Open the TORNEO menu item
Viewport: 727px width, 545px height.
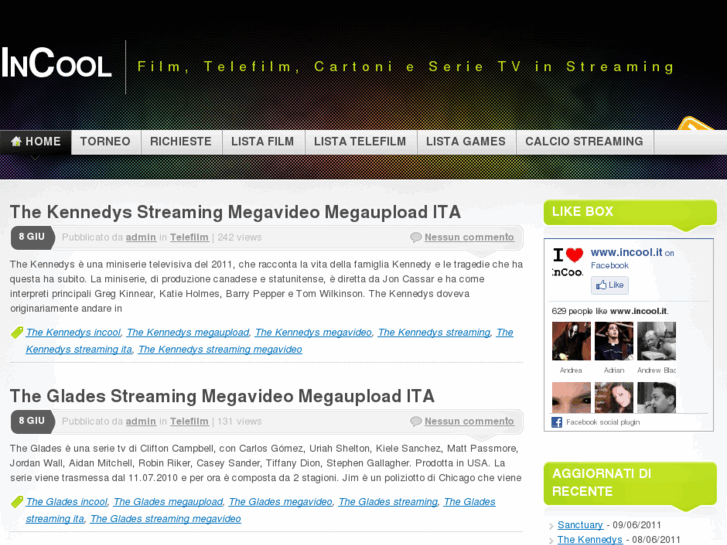105,141
